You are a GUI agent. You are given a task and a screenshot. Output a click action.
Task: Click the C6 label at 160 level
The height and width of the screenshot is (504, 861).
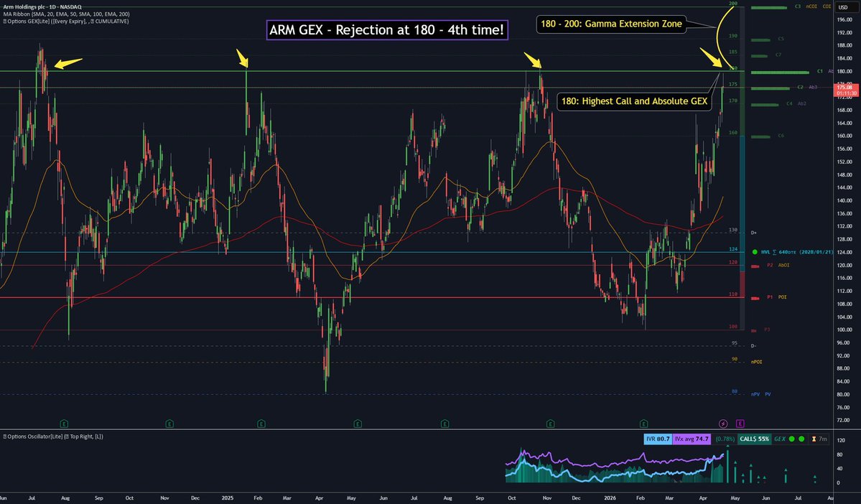point(781,136)
